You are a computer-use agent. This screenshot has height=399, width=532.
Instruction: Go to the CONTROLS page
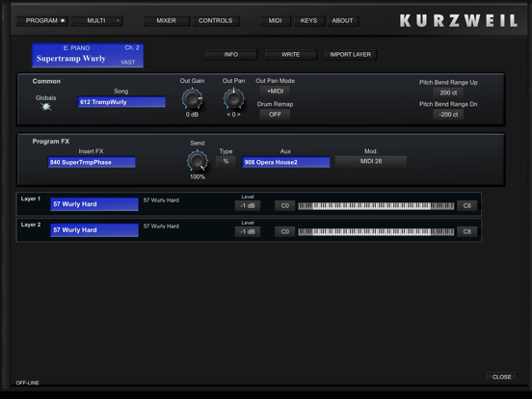(216, 20)
